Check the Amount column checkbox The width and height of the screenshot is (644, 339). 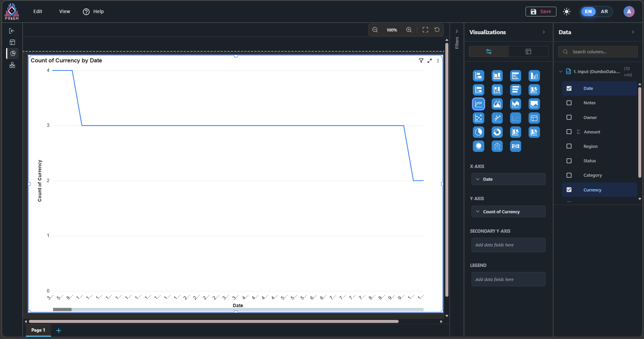pyautogui.click(x=569, y=132)
